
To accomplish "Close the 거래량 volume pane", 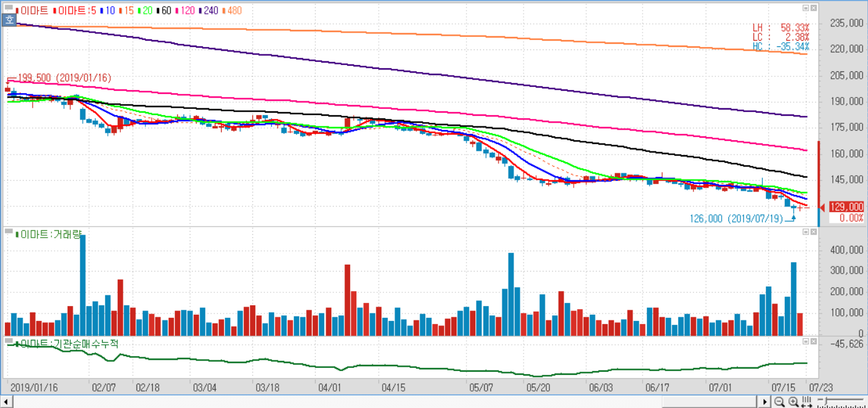I will [x=814, y=232].
